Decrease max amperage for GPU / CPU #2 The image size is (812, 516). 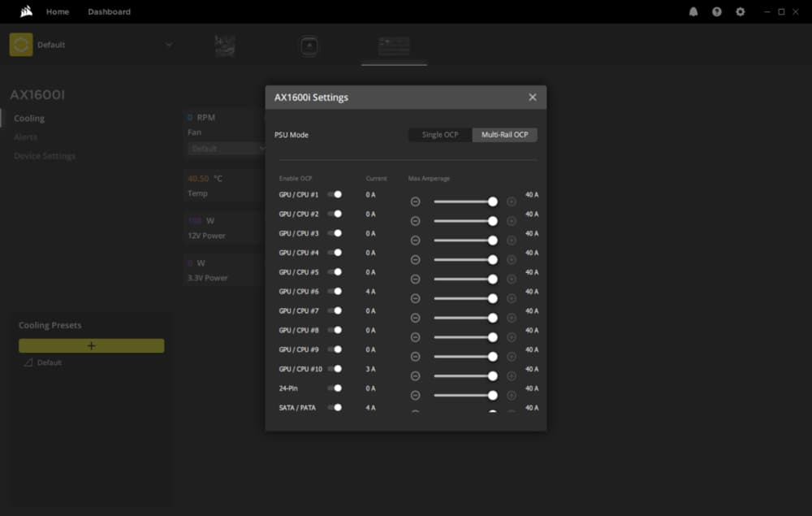click(415, 221)
